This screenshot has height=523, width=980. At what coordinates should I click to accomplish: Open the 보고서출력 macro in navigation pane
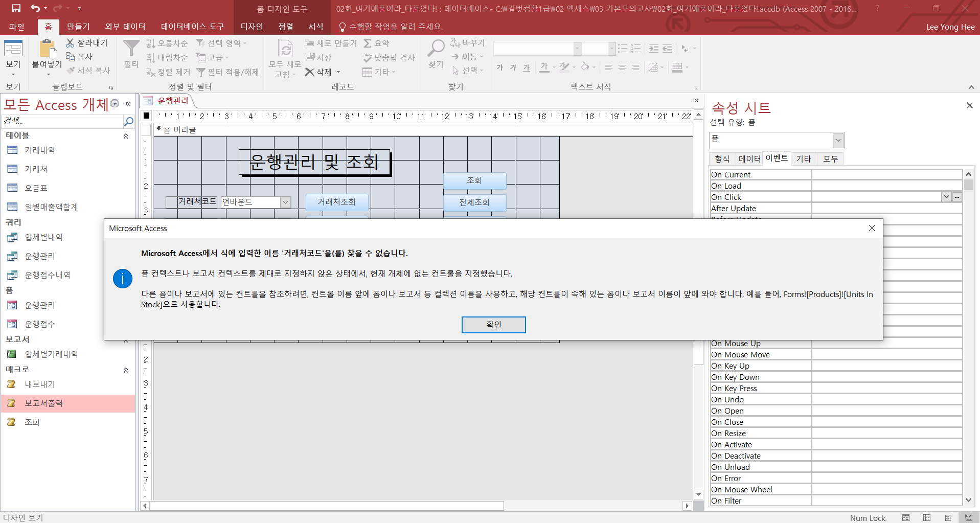pos(44,403)
